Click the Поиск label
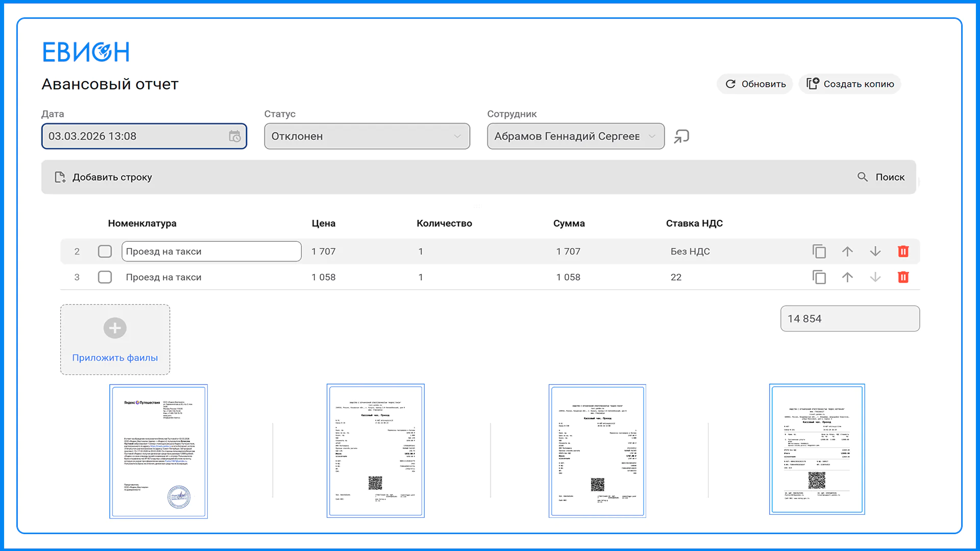This screenshot has width=980, height=551. tap(890, 177)
